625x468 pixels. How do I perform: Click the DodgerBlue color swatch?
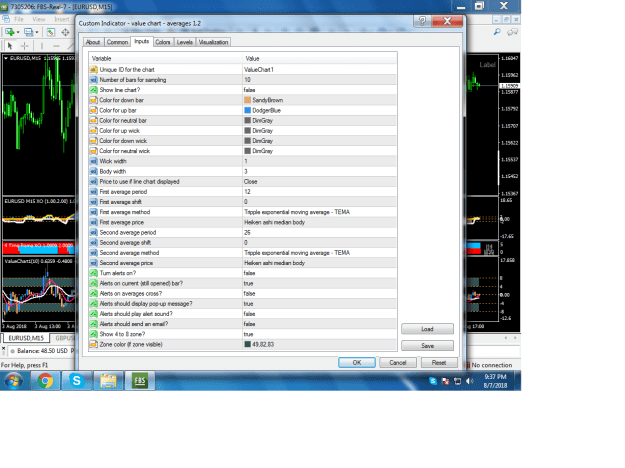click(248, 110)
